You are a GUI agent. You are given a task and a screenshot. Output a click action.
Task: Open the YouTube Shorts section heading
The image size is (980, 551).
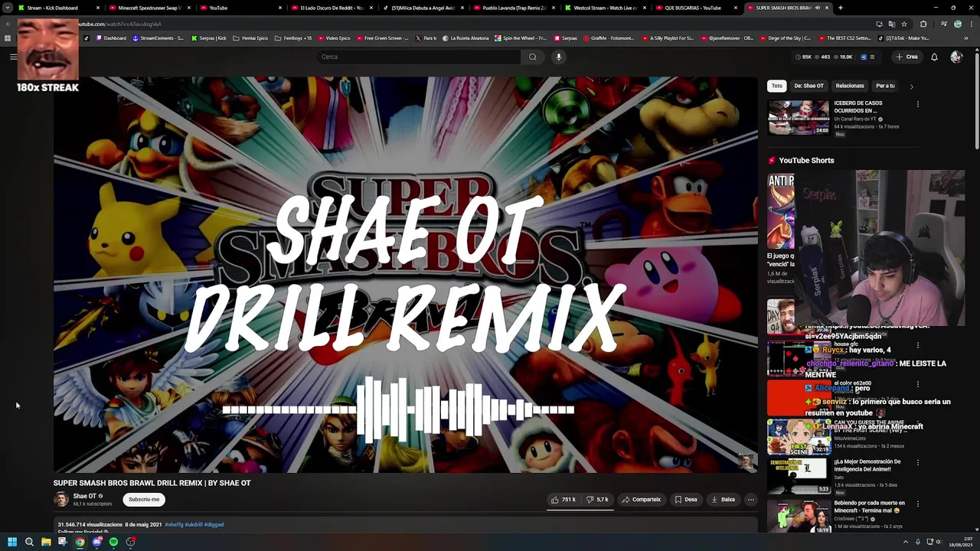click(806, 161)
